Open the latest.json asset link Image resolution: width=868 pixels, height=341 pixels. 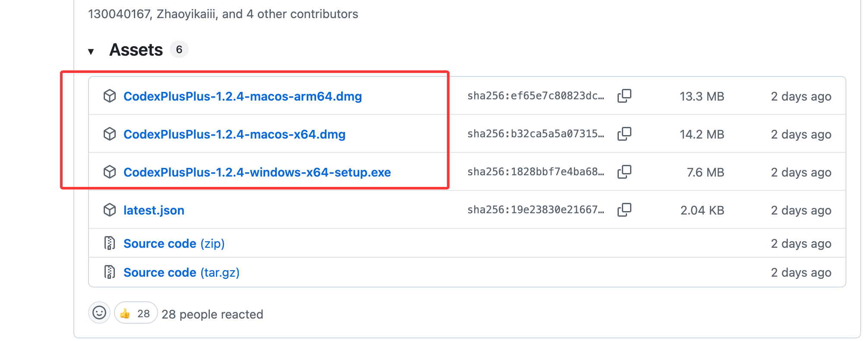point(154,210)
